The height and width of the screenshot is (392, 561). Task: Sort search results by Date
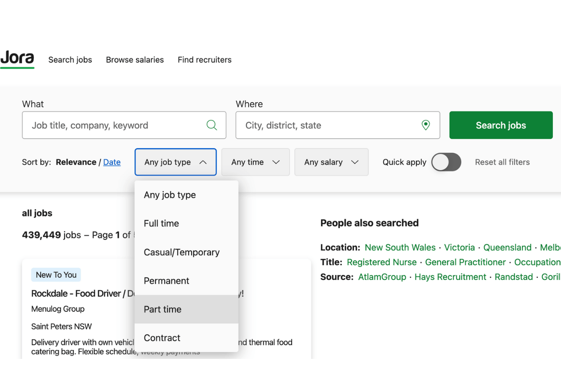coord(112,162)
